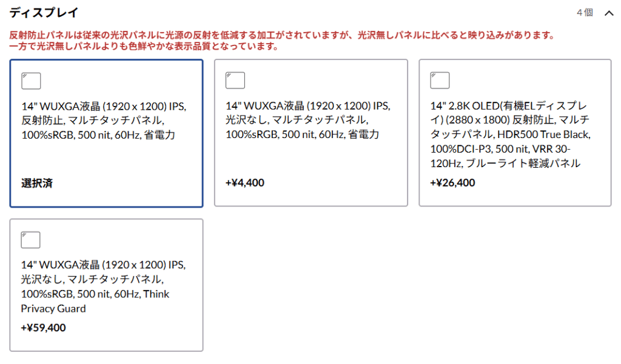Click display icon on Think Privacy Guard card
This screenshot has height=364, width=621.
pyautogui.click(x=31, y=240)
